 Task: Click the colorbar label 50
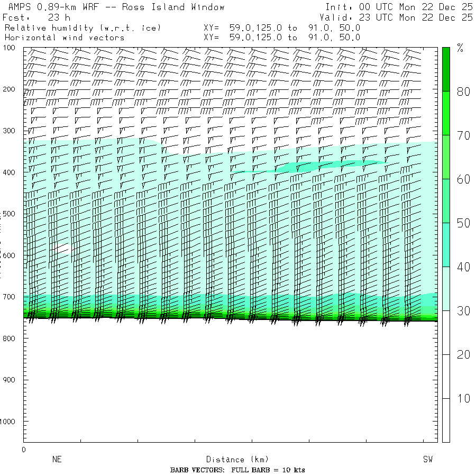pyautogui.click(x=463, y=223)
